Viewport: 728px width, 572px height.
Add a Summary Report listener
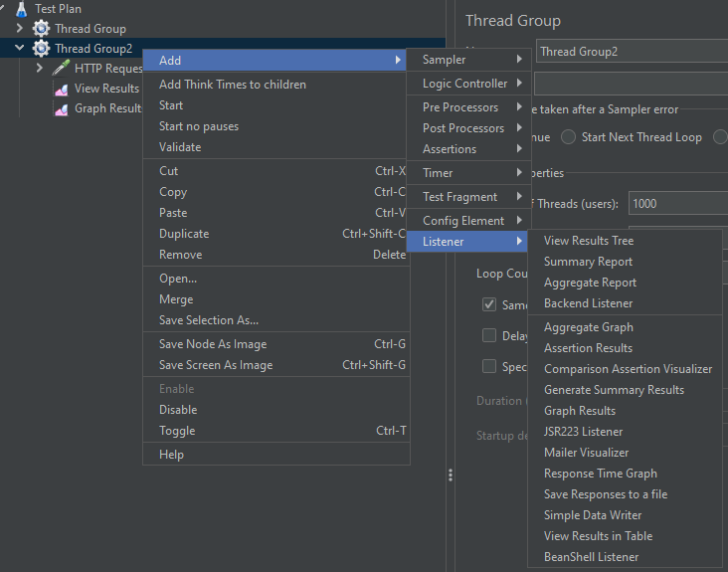point(625,262)
